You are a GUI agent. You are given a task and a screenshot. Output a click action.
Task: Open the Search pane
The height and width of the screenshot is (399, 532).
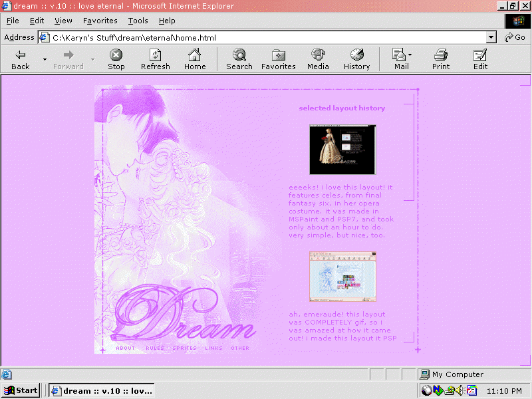point(239,55)
